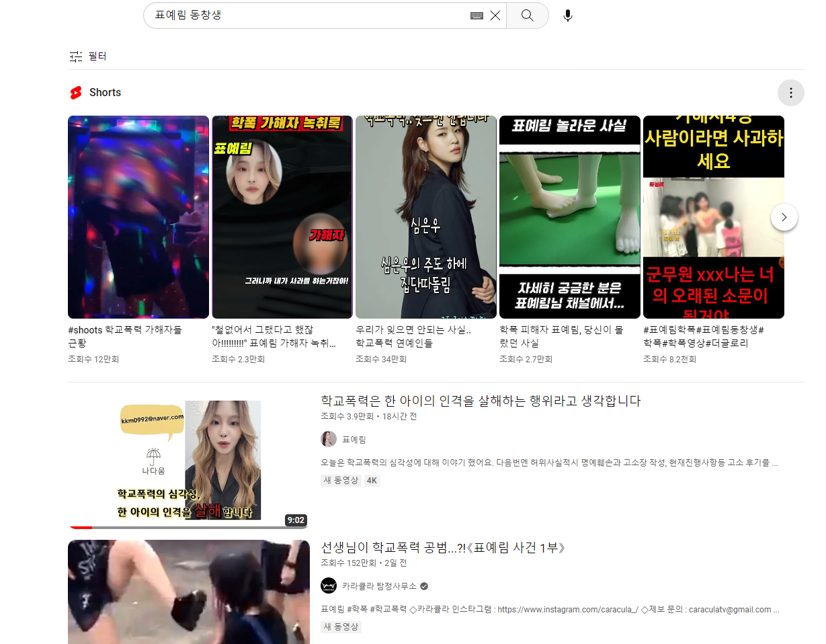Image resolution: width=826 pixels, height=644 pixels.
Task: Click the magnifying glass search button
Action: [528, 15]
